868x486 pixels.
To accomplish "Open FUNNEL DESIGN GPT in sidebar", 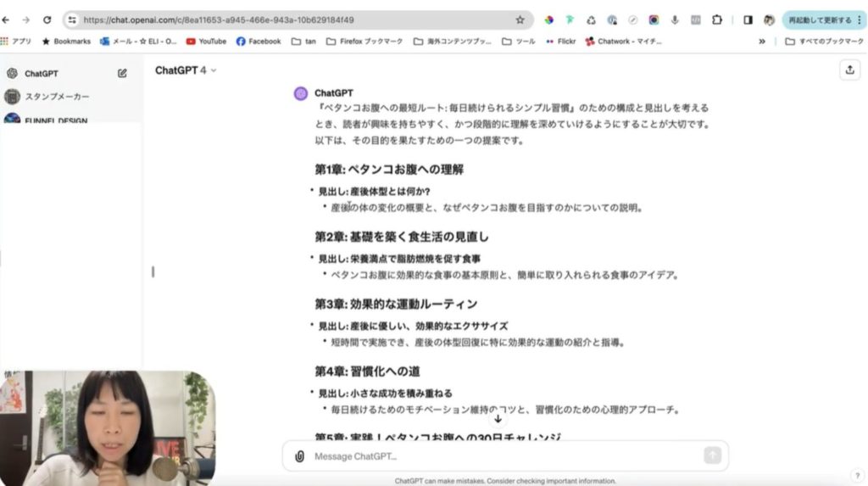I will click(56, 120).
